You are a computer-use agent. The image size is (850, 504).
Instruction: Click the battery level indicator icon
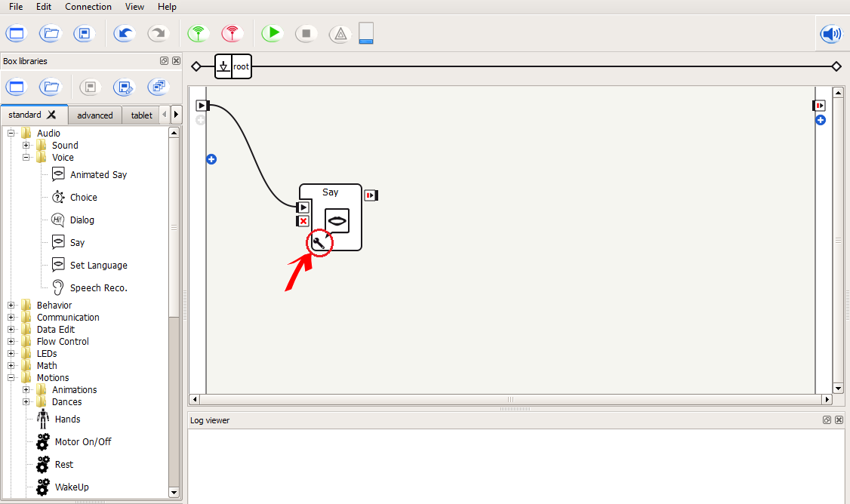[x=366, y=33]
